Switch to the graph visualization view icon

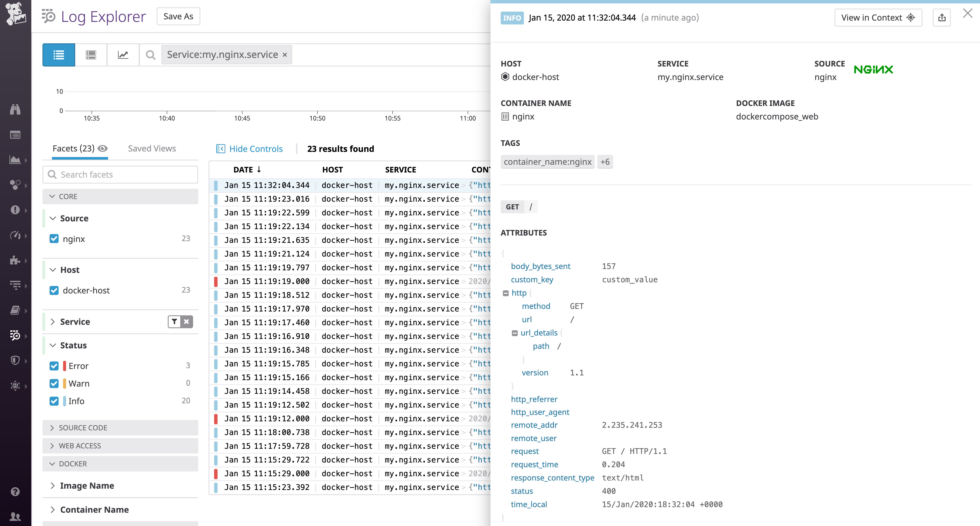[123, 54]
